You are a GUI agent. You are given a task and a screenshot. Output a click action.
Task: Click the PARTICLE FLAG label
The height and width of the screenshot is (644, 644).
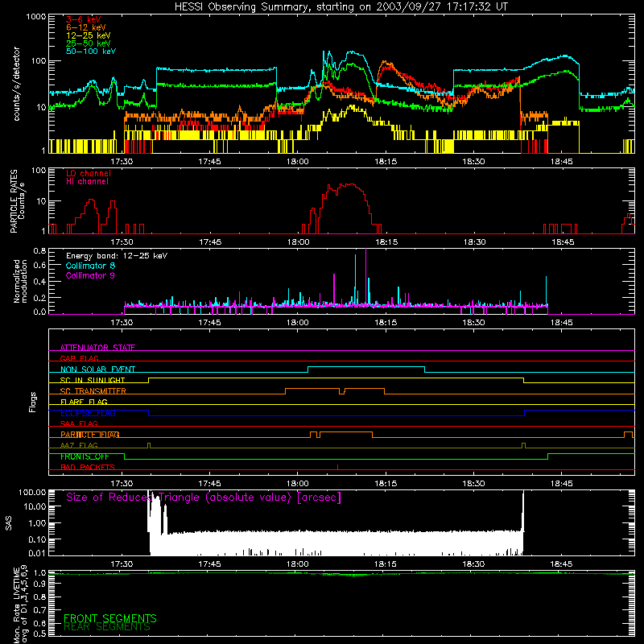point(90,435)
